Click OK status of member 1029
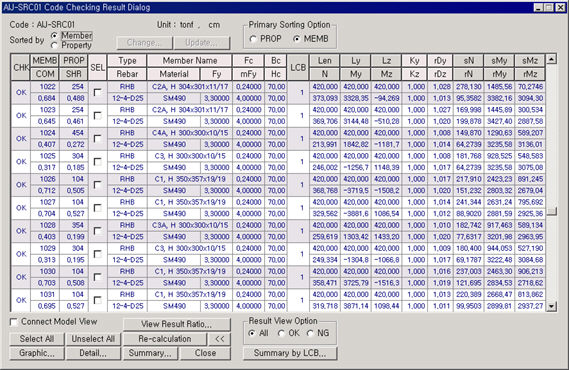The image size is (569, 370). [21, 254]
